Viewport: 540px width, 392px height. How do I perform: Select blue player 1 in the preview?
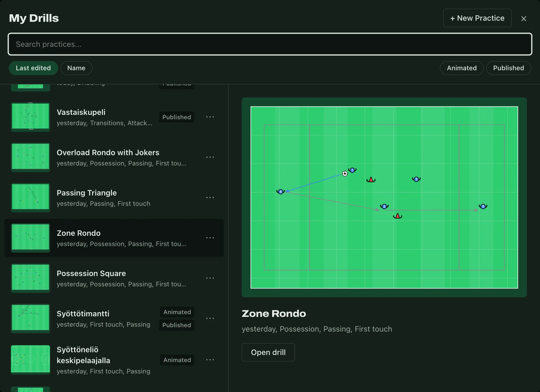(352, 170)
